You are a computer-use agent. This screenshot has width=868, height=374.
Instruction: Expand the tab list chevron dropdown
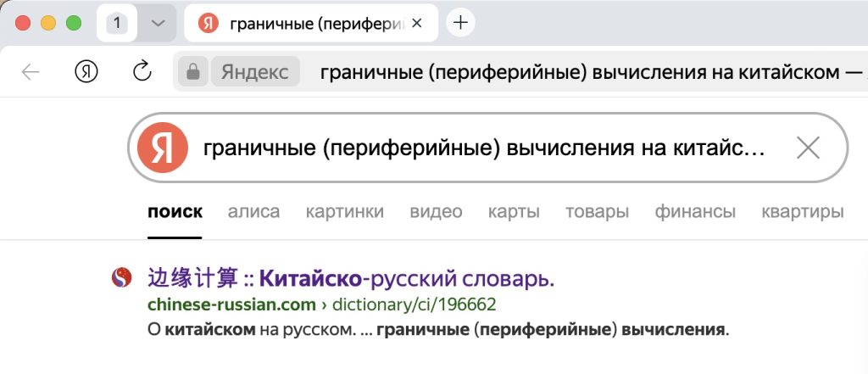[x=159, y=23]
